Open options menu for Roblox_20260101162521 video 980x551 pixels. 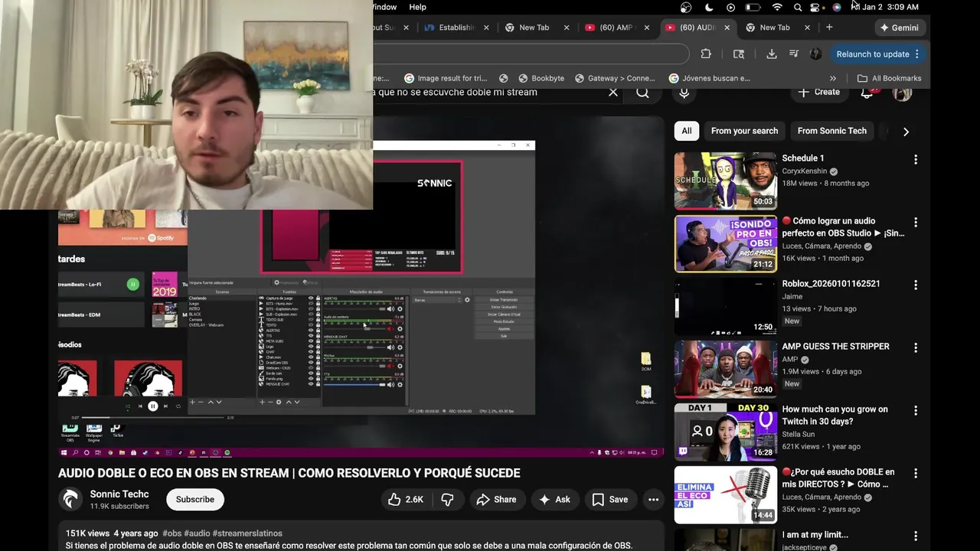coord(916,285)
